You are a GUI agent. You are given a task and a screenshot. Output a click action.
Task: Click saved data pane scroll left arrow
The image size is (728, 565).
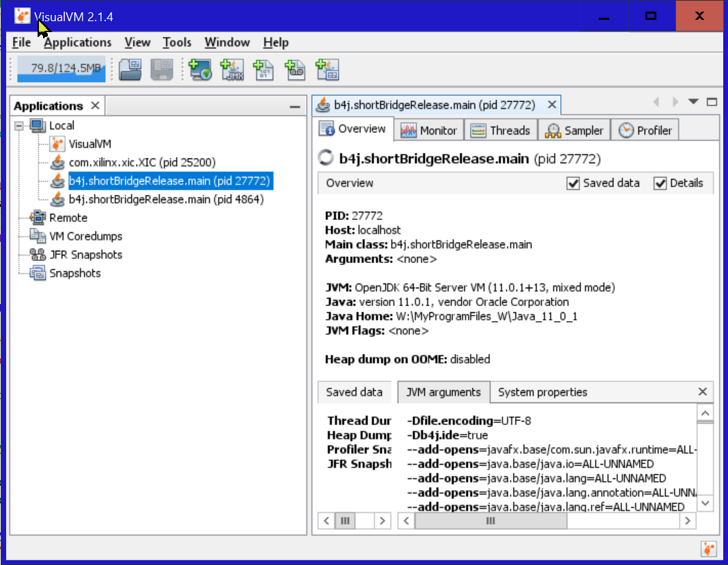pyautogui.click(x=326, y=521)
